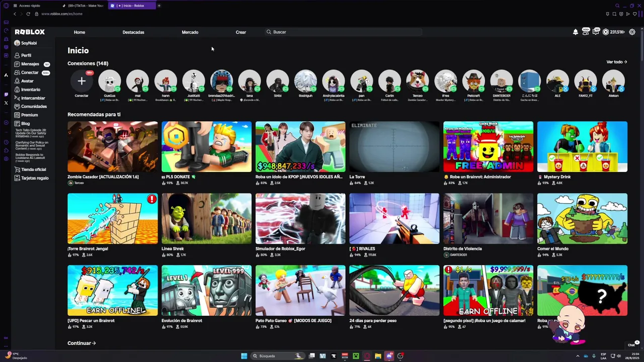Click the Continuar link
Screen dimensions: 644x362
click(x=82, y=343)
